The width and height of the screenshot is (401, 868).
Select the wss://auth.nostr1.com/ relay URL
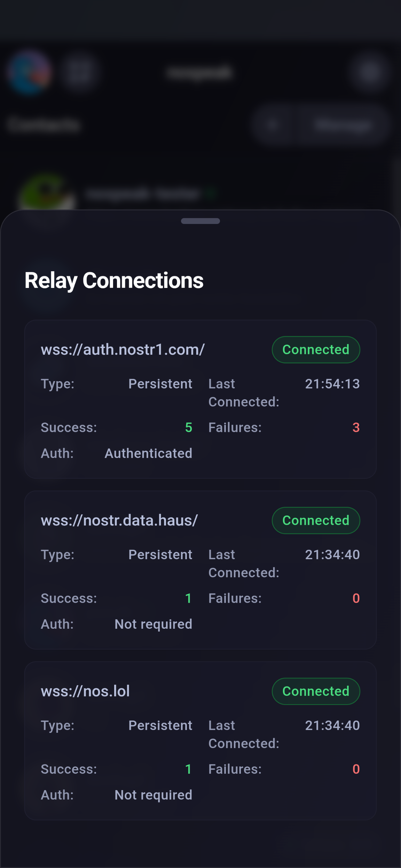pos(123,350)
